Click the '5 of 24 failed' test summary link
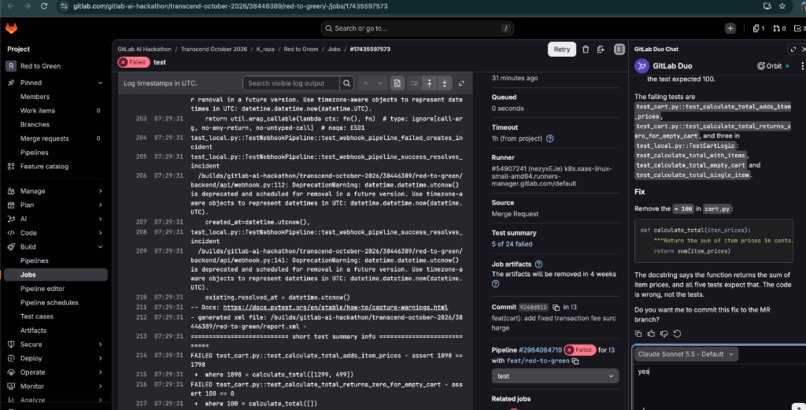This screenshot has height=410, width=806. click(x=512, y=244)
